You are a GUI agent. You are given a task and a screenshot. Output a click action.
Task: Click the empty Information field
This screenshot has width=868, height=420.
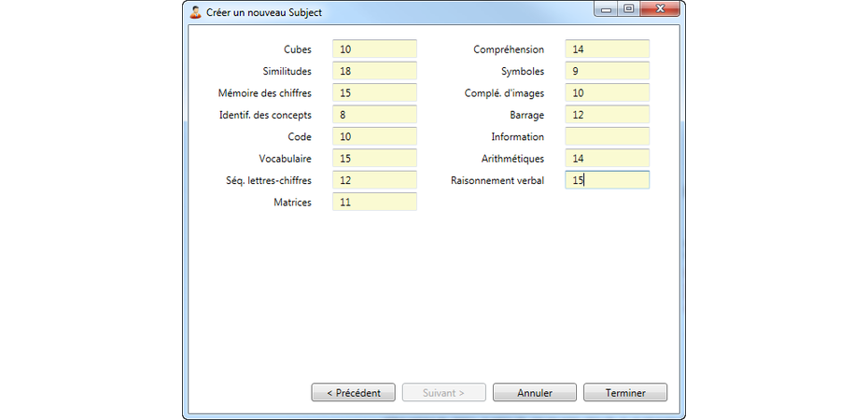click(x=607, y=137)
